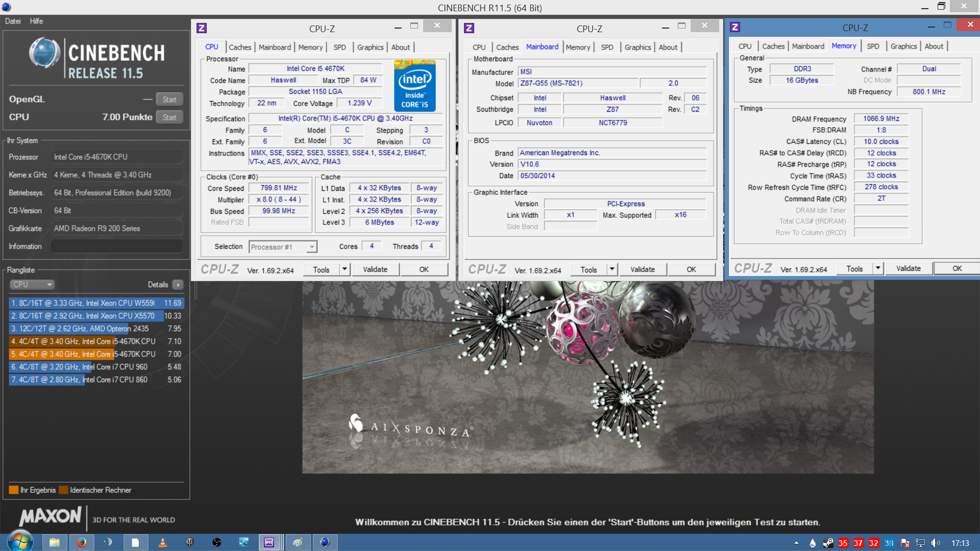980x551 pixels.
Task: Click the Cinebench rendered scene preview
Action: tap(588, 377)
